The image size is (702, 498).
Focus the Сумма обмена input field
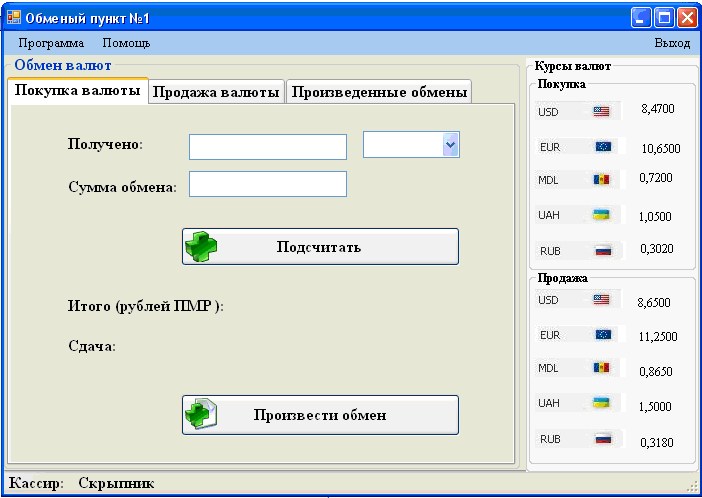click(x=268, y=184)
